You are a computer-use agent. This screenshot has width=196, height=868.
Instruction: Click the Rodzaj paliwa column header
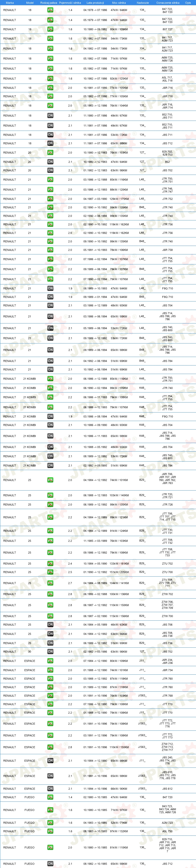point(49,3)
